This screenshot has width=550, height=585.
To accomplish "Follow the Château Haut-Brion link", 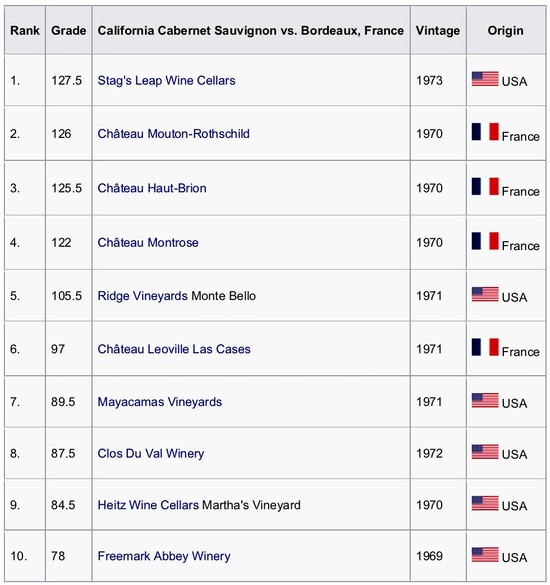I will pos(152,188).
